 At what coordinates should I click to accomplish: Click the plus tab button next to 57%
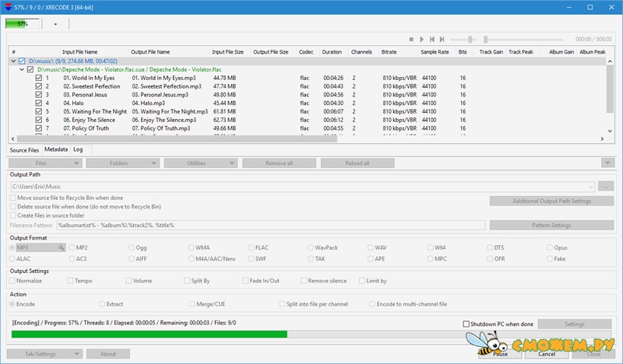[x=55, y=24]
